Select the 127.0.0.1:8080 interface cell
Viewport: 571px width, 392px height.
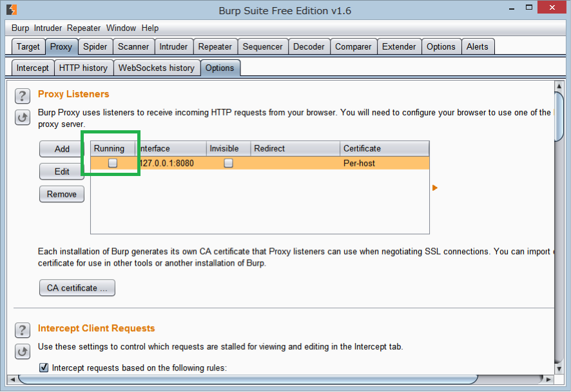point(171,163)
